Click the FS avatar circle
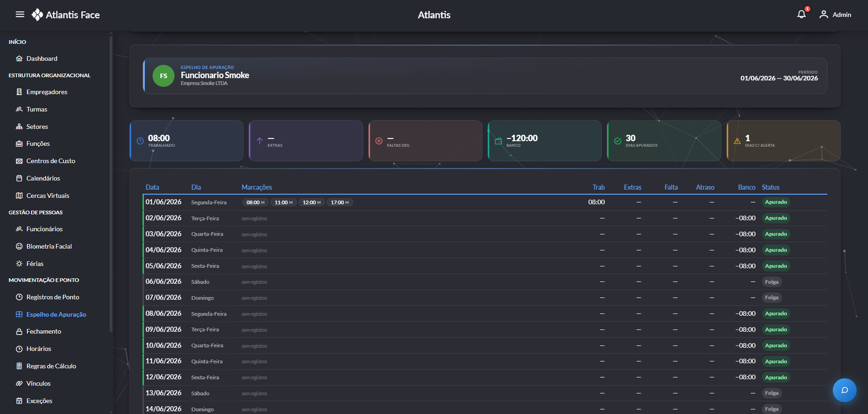Screen dimensions: 868x414 (x=163, y=76)
